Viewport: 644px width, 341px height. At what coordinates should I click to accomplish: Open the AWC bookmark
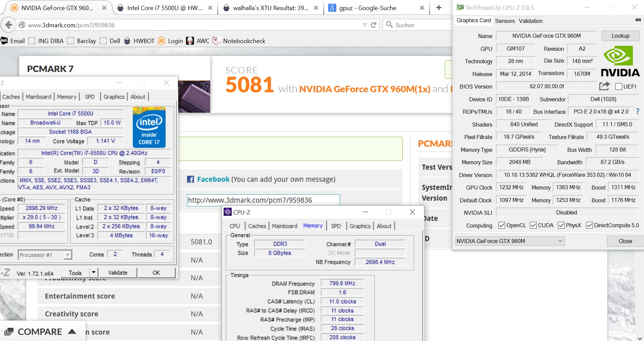[198, 41]
